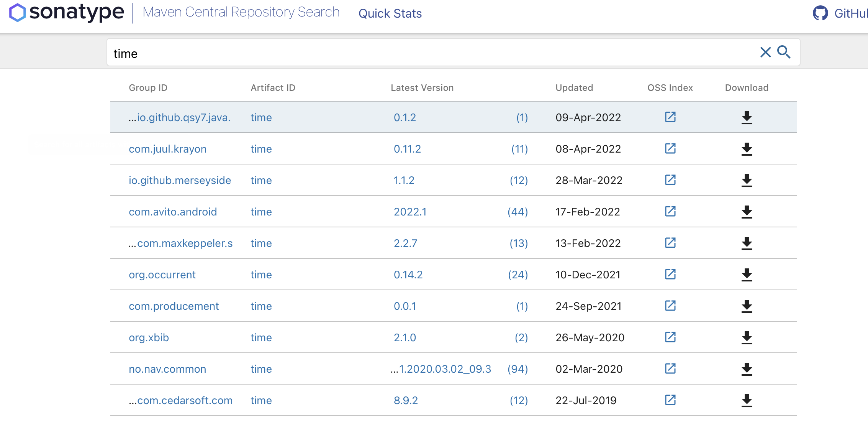The image size is (868, 421).
Task: Run the search with the magnifier icon
Action: pos(784,52)
